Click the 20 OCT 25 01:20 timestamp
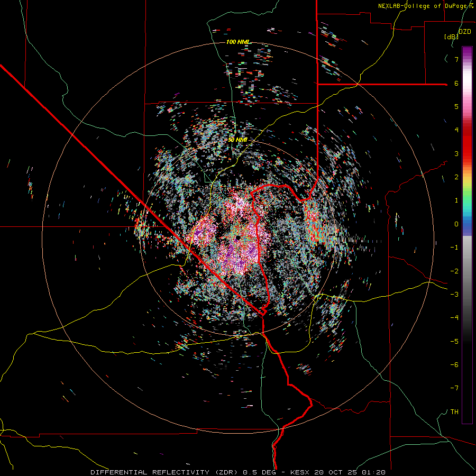476x476 pixels. coord(350,472)
